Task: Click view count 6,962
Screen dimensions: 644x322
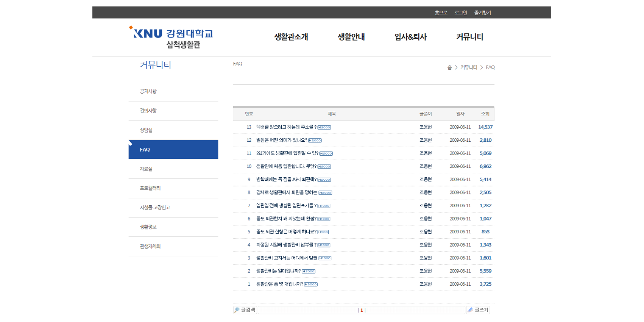Action: (x=485, y=166)
